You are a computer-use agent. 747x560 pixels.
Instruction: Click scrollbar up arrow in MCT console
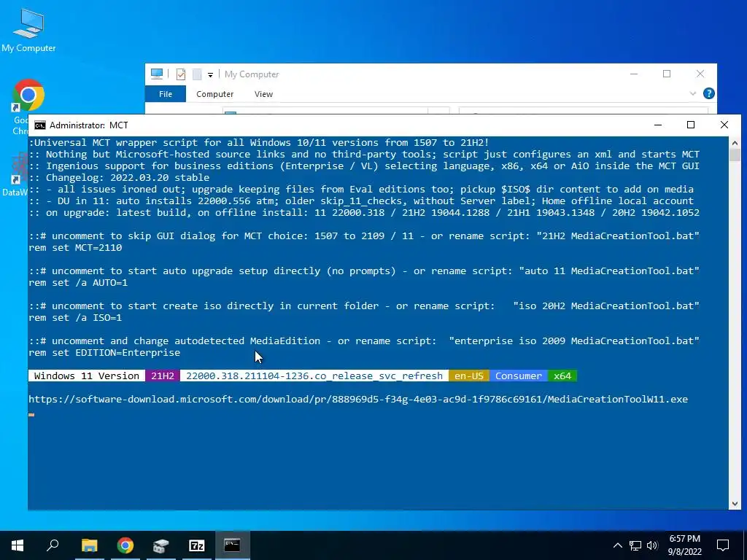click(735, 143)
